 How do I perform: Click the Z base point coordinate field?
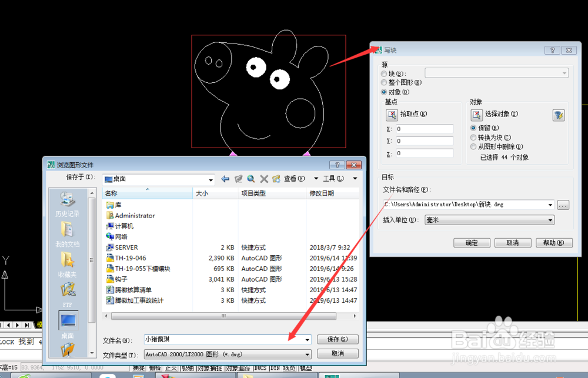pyautogui.click(x=425, y=153)
